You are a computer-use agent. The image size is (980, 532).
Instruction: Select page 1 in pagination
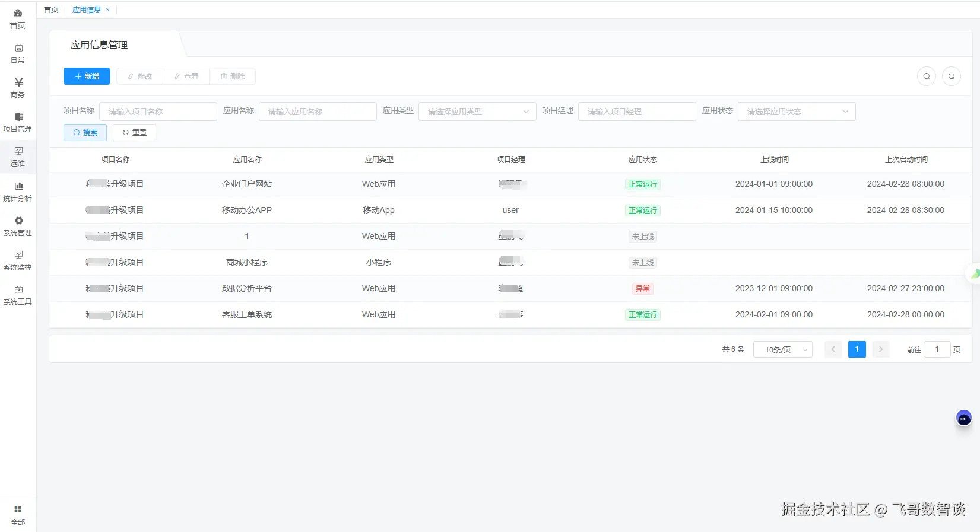coord(857,349)
